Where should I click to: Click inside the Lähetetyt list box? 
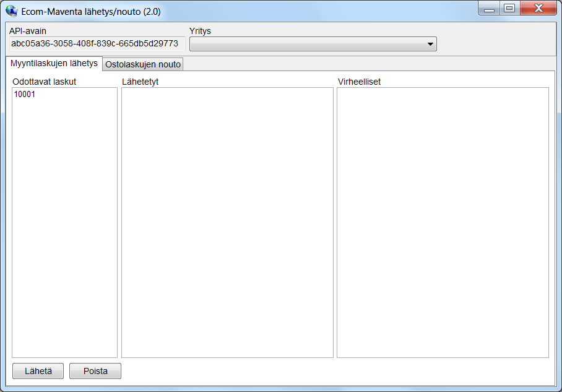click(227, 223)
